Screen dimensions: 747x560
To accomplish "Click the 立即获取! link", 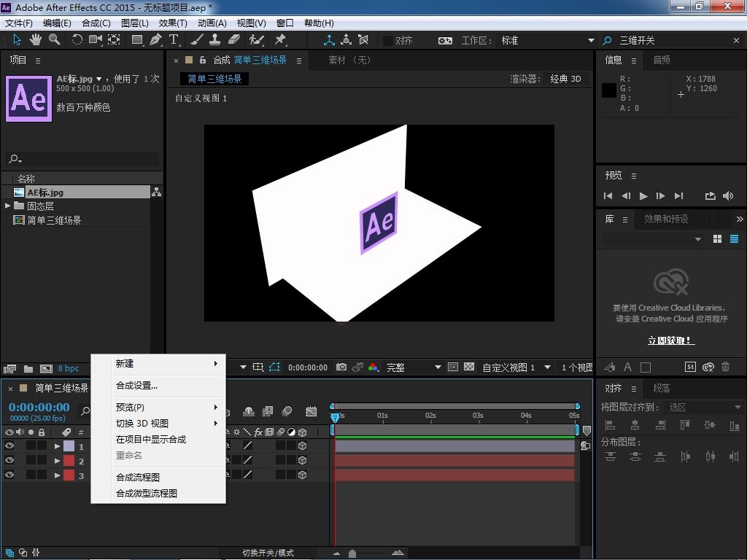I will pyautogui.click(x=671, y=341).
